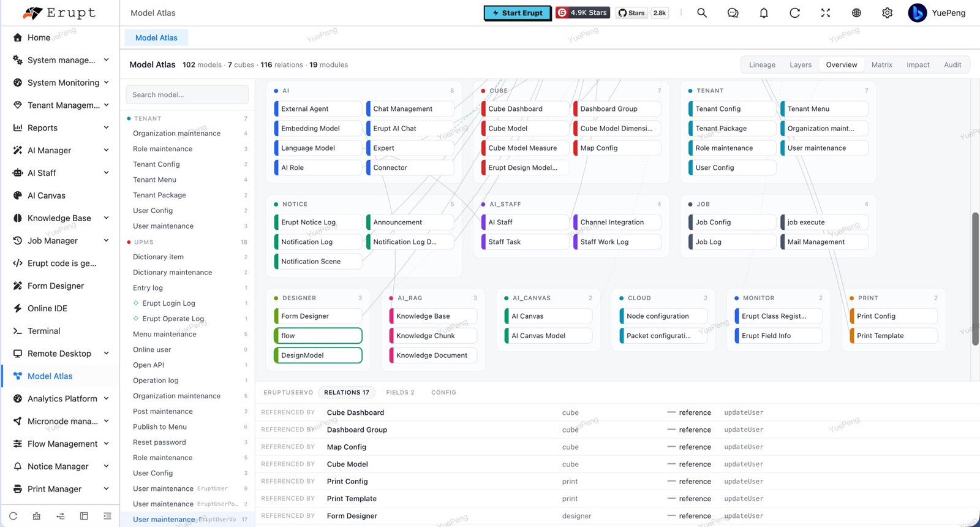
Task: Select the Knowledge Chunk node
Action: coord(432,336)
